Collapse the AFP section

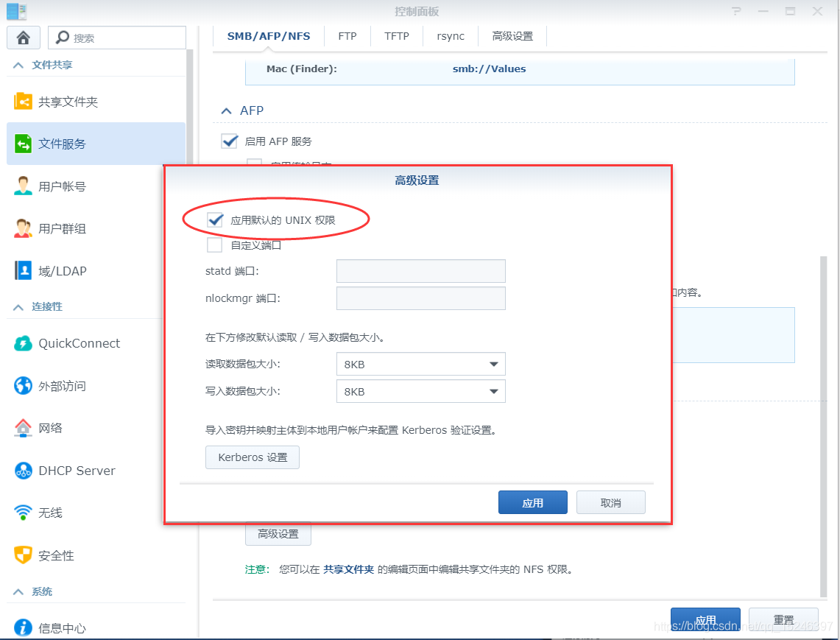[x=227, y=111]
